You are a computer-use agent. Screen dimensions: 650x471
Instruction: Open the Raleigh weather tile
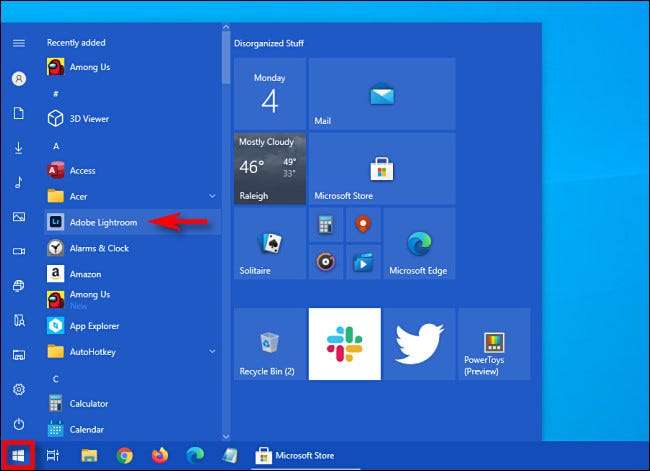pyautogui.click(x=270, y=168)
